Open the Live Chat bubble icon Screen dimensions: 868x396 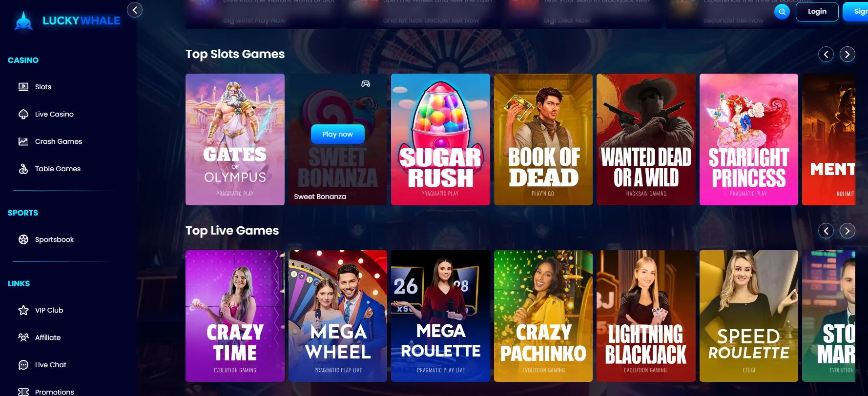(23, 365)
